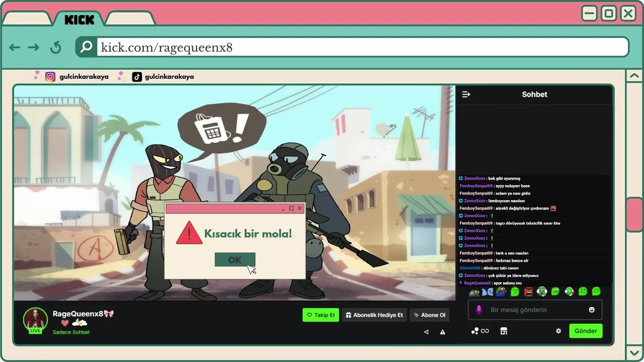644x362 pixels.
Task: Click the chat message 'selam ya nası gidio'
Action: click(x=513, y=194)
